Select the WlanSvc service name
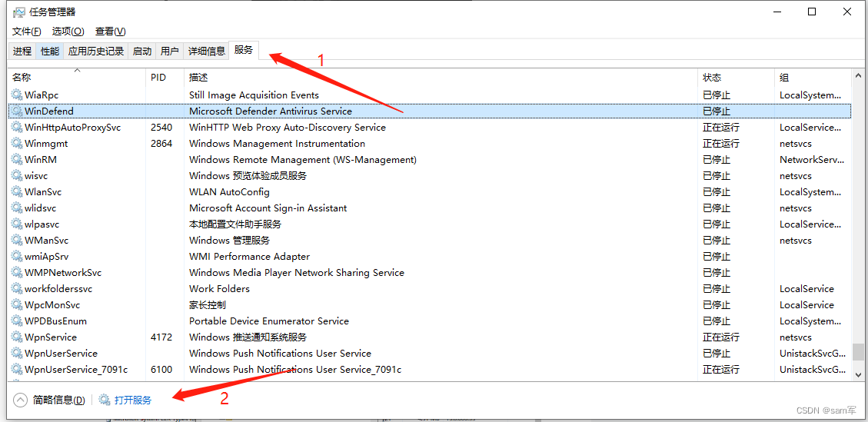Screen dimensions: 868x422 point(43,192)
